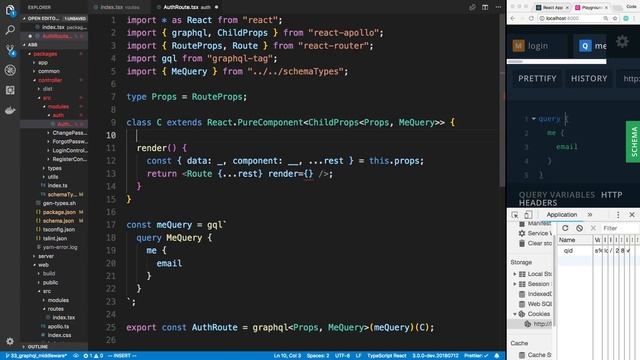
Task: Open the Manage gear in activity bar
Action: [10, 341]
